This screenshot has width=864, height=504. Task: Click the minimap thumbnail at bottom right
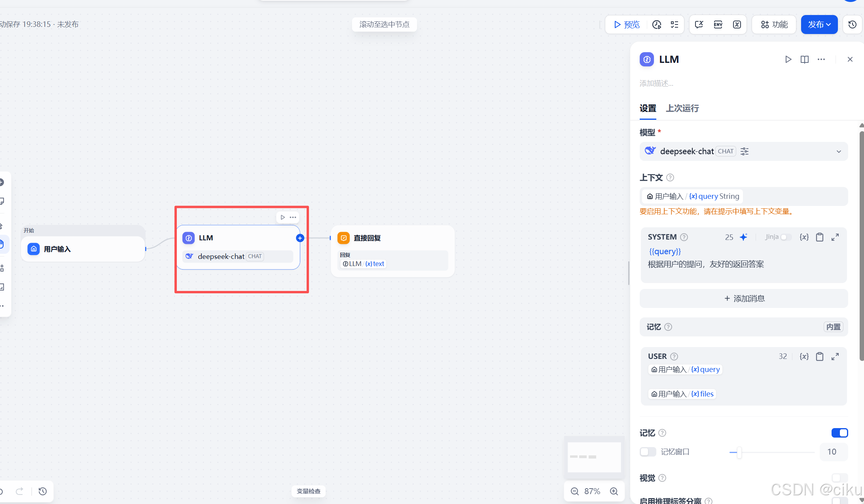tap(594, 457)
